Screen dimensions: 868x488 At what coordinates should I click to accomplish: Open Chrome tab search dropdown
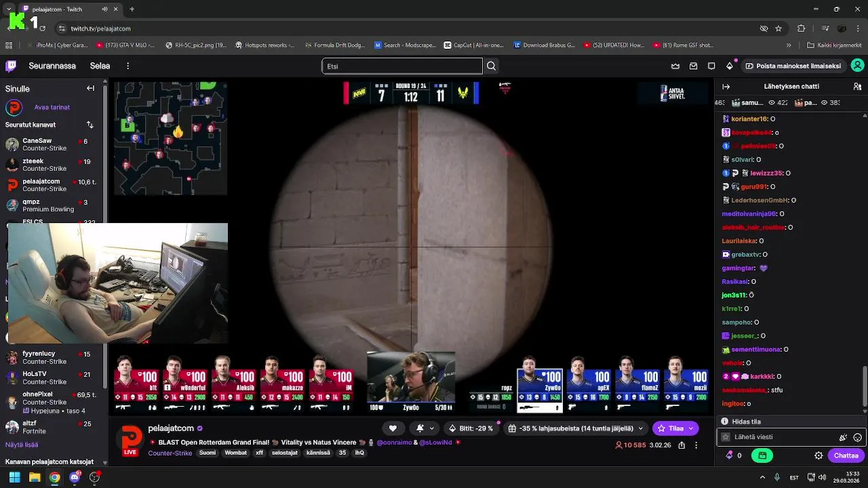click(x=8, y=9)
